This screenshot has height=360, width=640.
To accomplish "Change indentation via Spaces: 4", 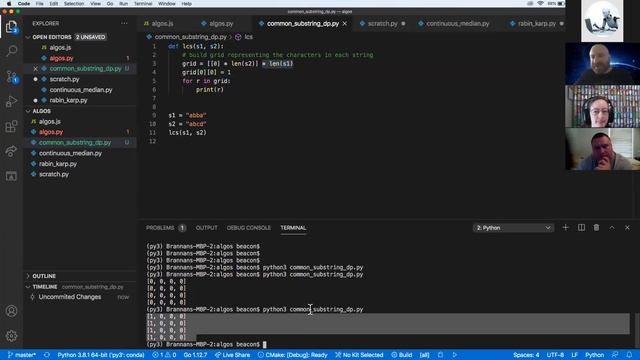I will coord(526,355).
